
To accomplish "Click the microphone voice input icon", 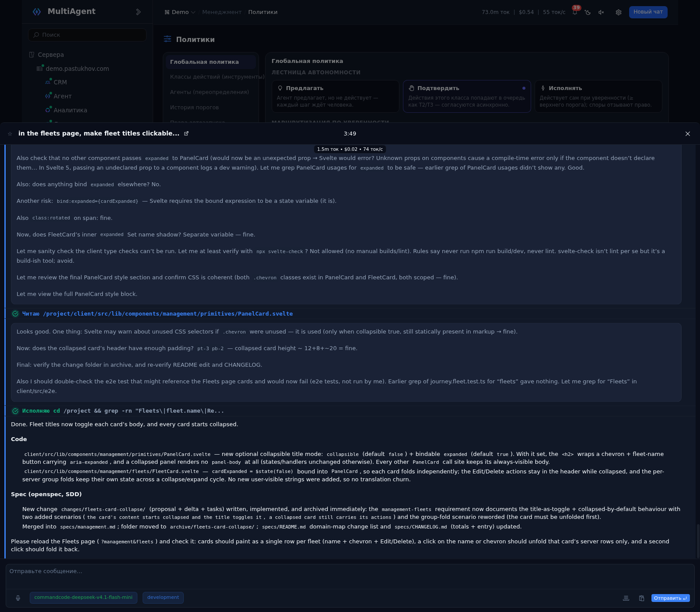I will point(18,598).
